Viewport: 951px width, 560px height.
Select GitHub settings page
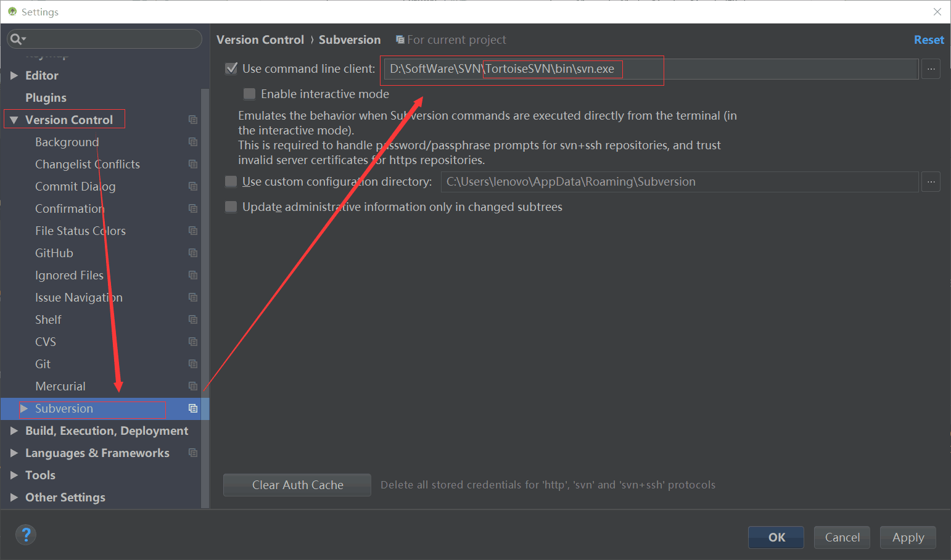[54, 253]
